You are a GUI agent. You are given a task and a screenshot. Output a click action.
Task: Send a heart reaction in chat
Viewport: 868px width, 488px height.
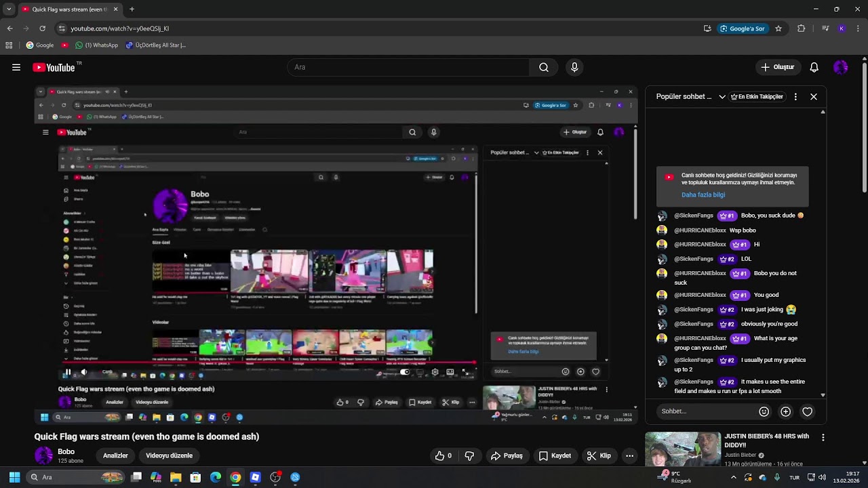(807, 411)
